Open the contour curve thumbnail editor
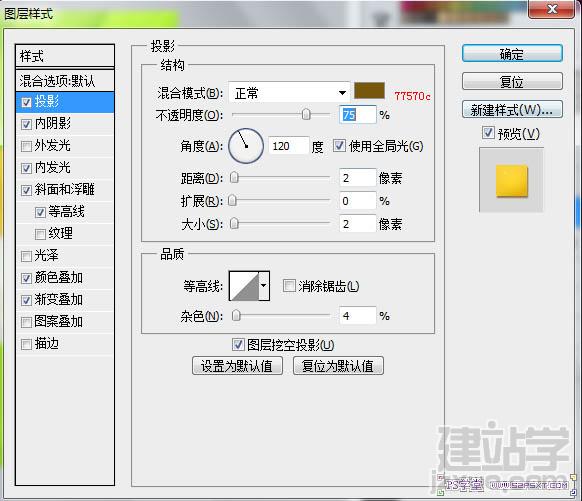This screenshot has width=582, height=501. coord(244,286)
